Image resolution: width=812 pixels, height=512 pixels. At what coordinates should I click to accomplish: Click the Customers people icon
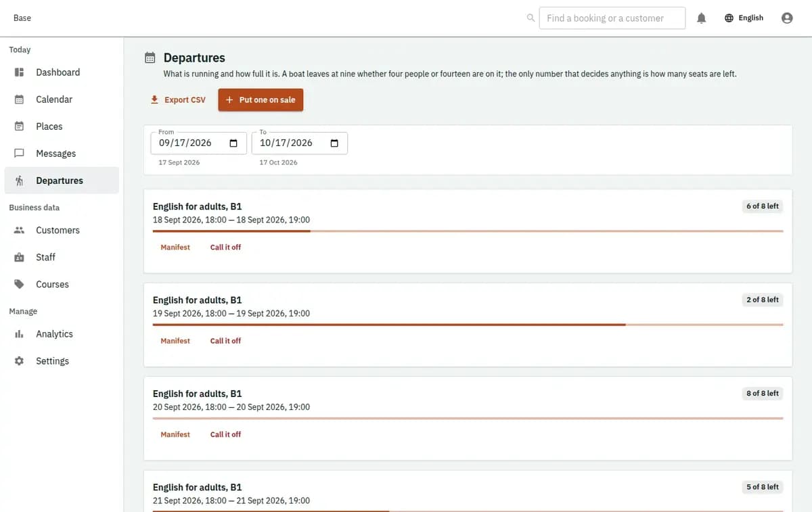[20, 230]
